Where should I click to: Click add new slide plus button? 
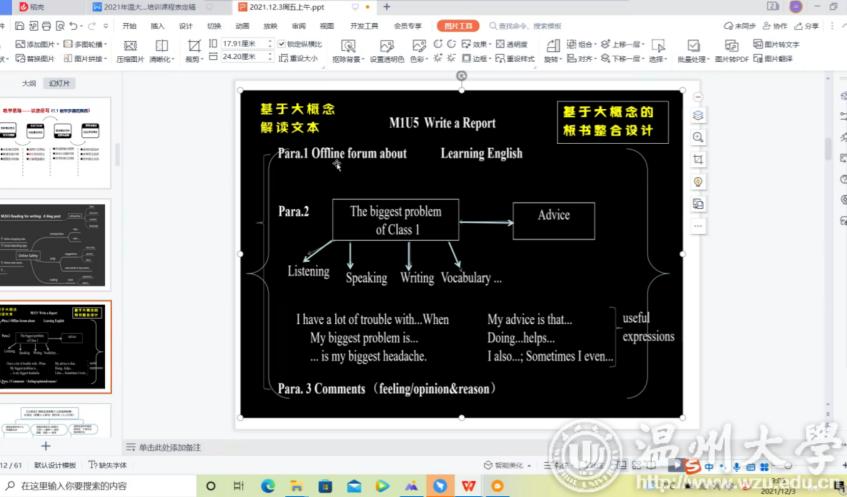(46, 446)
